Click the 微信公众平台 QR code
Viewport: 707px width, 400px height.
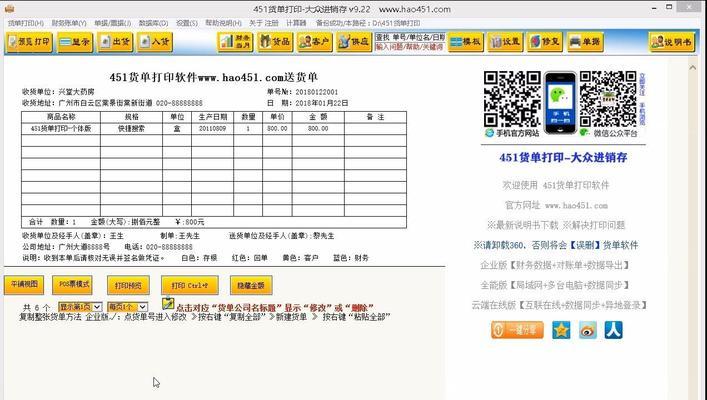click(x=608, y=99)
